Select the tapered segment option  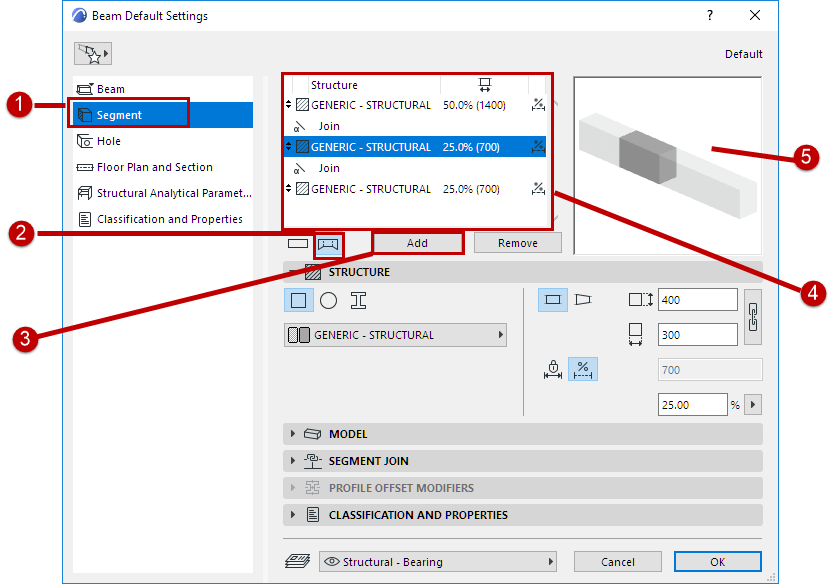[583, 299]
